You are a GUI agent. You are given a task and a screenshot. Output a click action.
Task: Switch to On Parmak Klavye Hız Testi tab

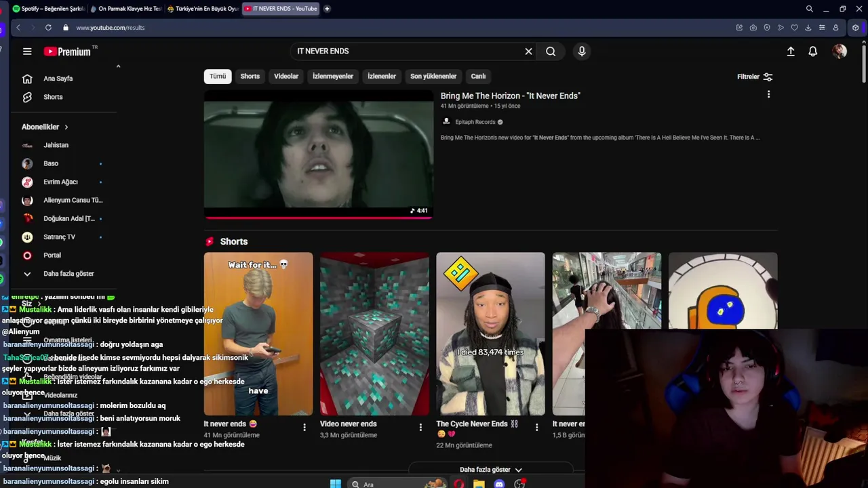126,9
